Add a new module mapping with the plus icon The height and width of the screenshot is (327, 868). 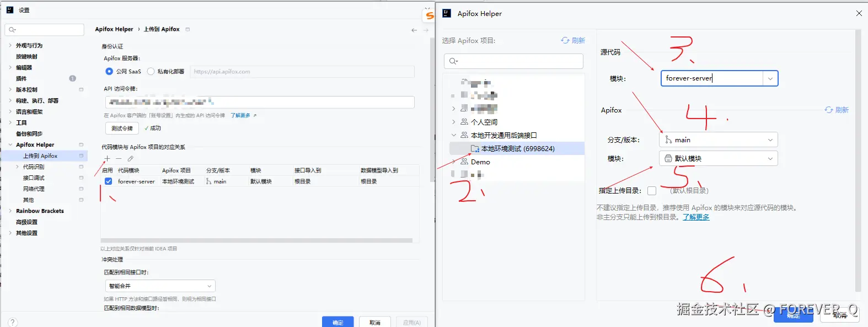tap(107, 159)
